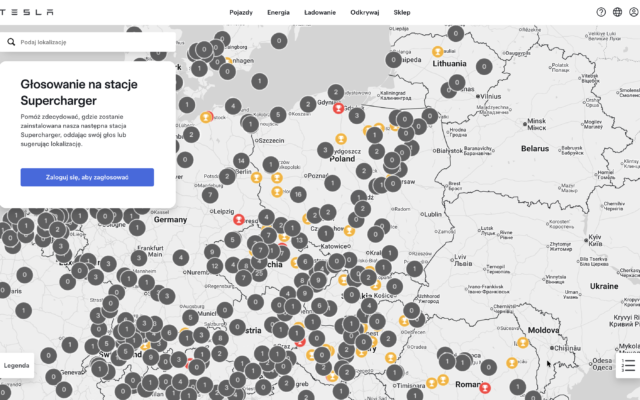Click the Chișinău city label
Viewport: 640px width, 400px height.
(x=567, y=348)
